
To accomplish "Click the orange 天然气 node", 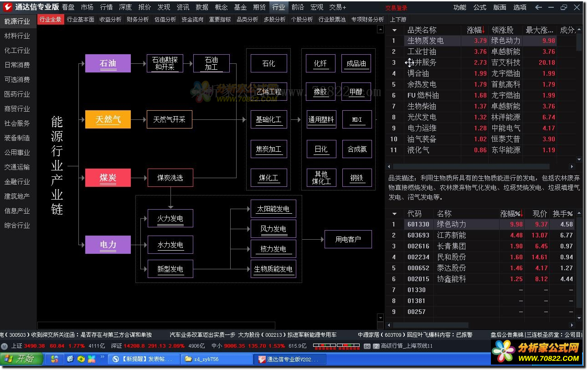I will [x=108, y=119].
